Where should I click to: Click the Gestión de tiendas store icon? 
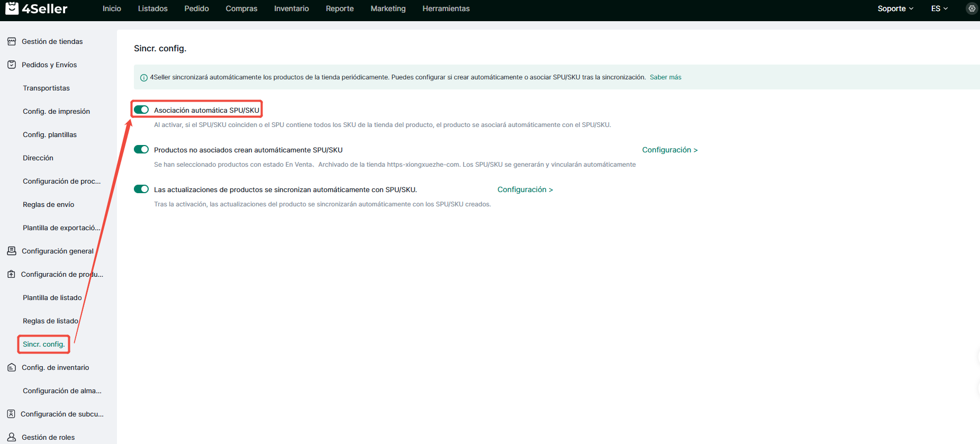tap(12, 41)
